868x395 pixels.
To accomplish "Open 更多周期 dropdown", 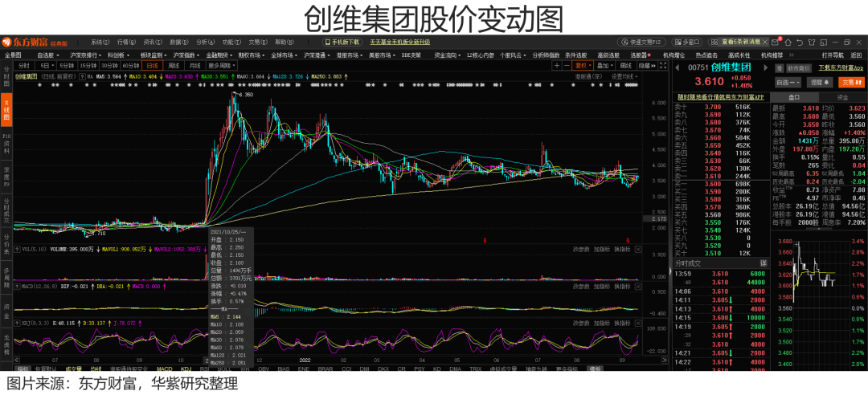I will (222, 66).
